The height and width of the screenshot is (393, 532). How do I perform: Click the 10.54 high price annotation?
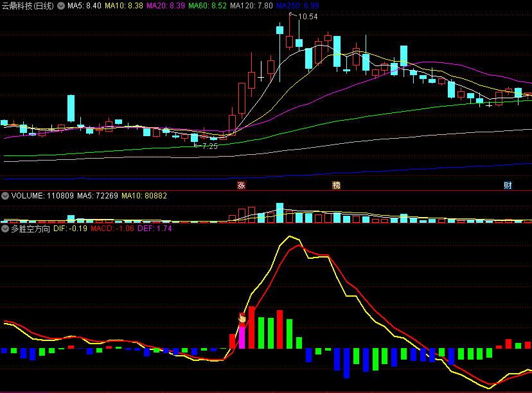click(x=308, y=17)
